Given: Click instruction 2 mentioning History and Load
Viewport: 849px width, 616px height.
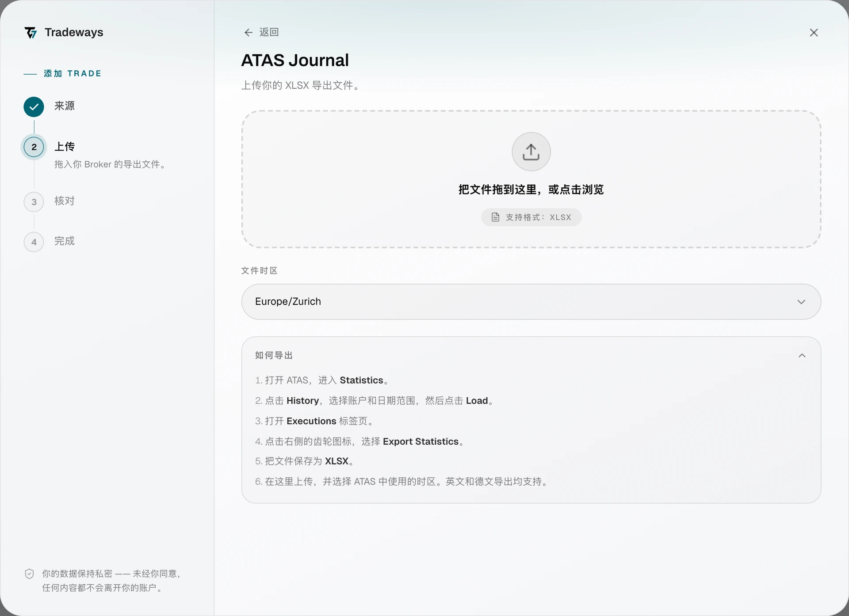Looking at the screenshot, I should 375,401.
